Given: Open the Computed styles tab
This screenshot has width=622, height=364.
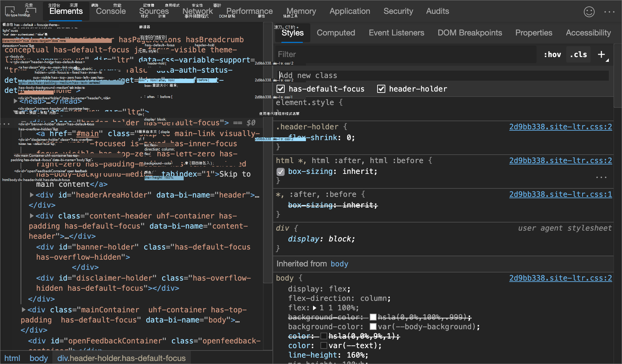Looking at the screenshot, I should point(336,33).
